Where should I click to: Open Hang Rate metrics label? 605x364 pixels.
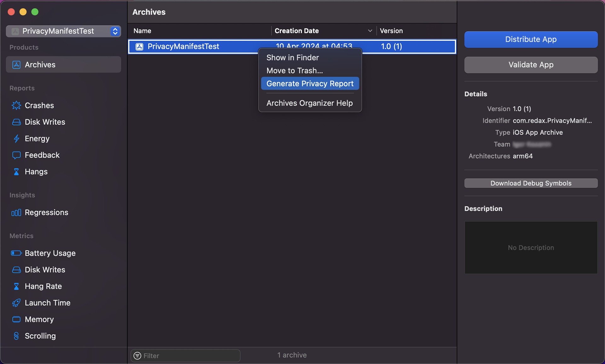point(43,286)
